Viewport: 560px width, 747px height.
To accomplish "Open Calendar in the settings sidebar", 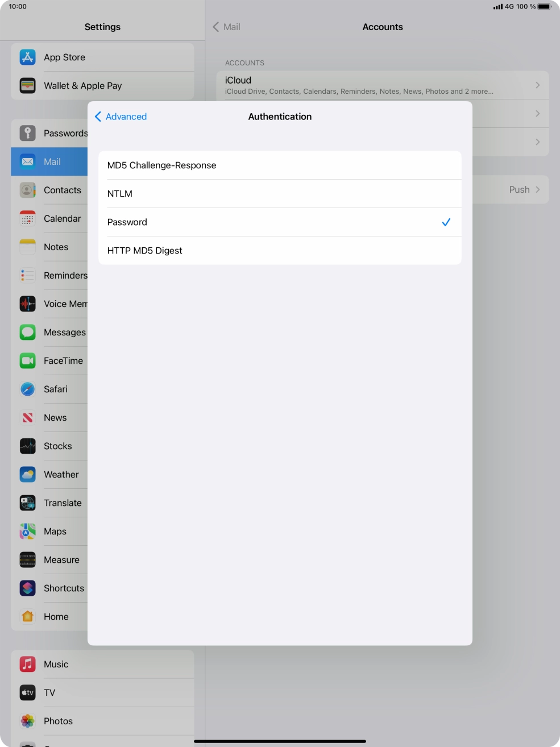I will (62, 219).
